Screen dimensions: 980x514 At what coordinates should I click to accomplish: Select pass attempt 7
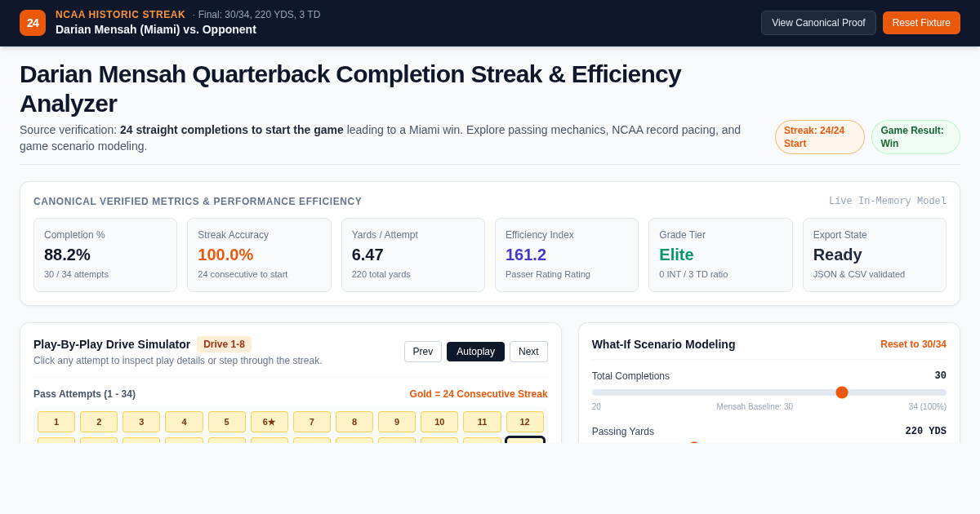click(x=312, y=422)
